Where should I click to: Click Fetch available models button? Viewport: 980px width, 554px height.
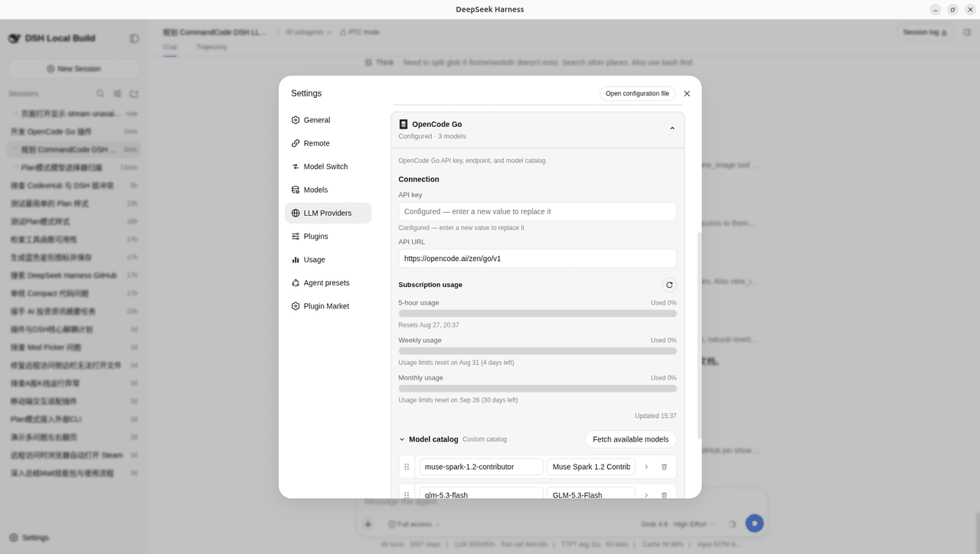point(631,439)
